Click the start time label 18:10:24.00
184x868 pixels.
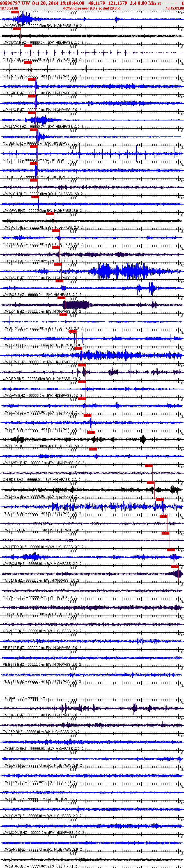pyautogui.click(x=10, y=8)
